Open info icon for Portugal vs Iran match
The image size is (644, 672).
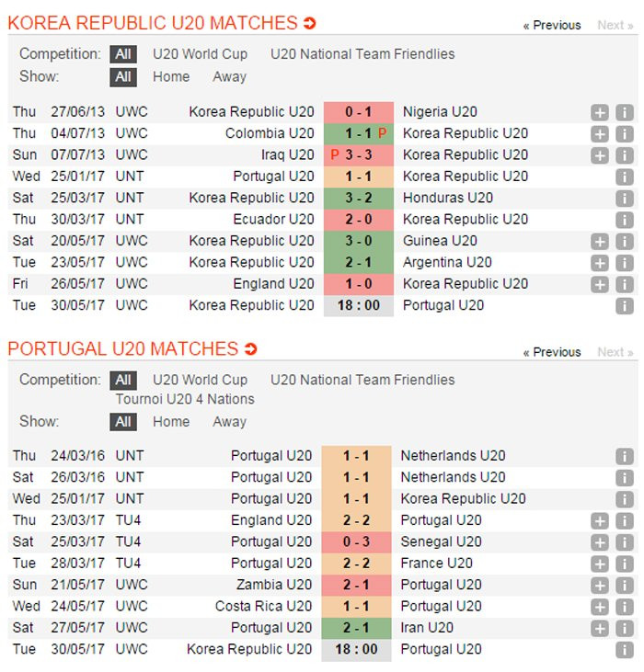pyautogui.click(x=625, y=629)
